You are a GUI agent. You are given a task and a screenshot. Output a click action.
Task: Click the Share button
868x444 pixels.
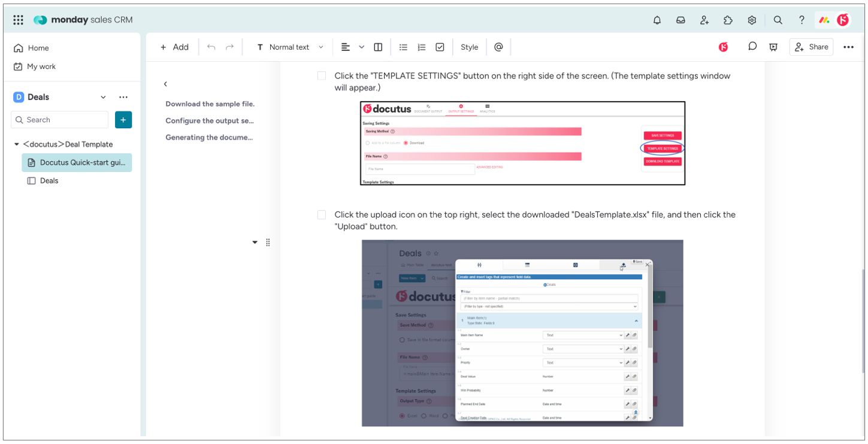[x=811, y=47]
